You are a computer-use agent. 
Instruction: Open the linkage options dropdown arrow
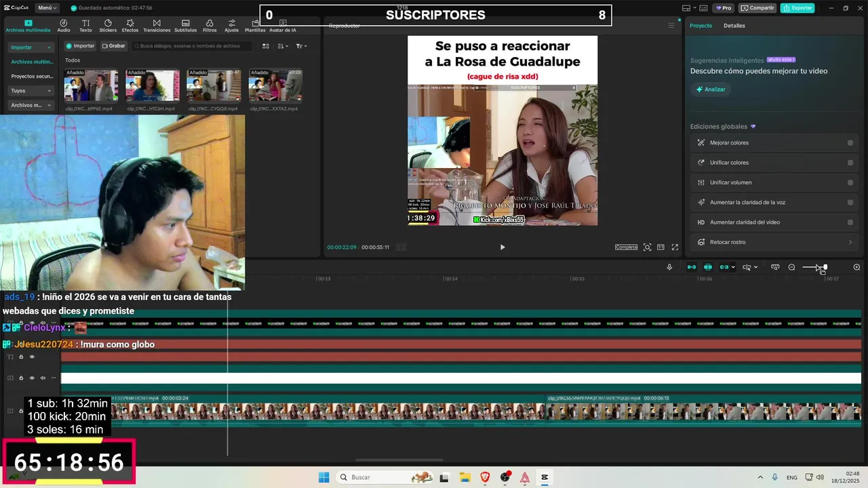click(x=733, y=267)
